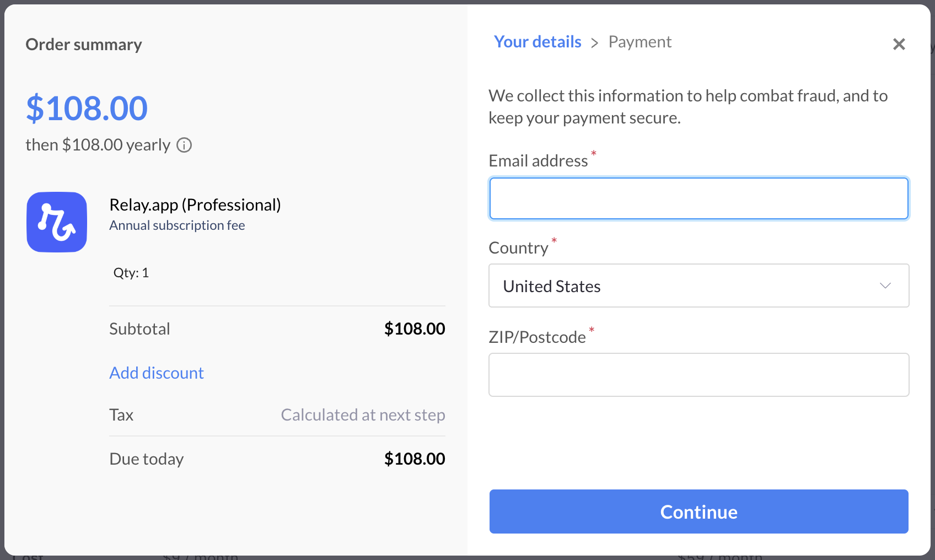Click the info icon beside yearly price
This screenshot has width=935, height=560.
pos(184,145)
